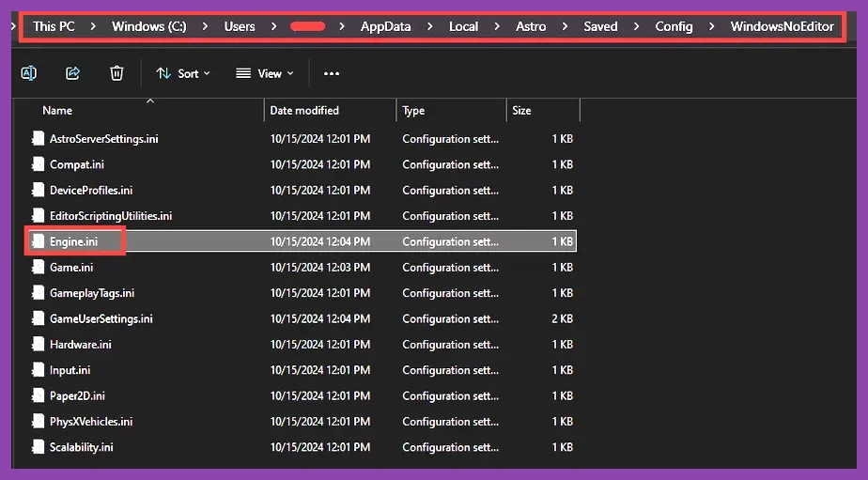Click the 2 KB size of GameUserSettings.ini

(x=563, y=318)
